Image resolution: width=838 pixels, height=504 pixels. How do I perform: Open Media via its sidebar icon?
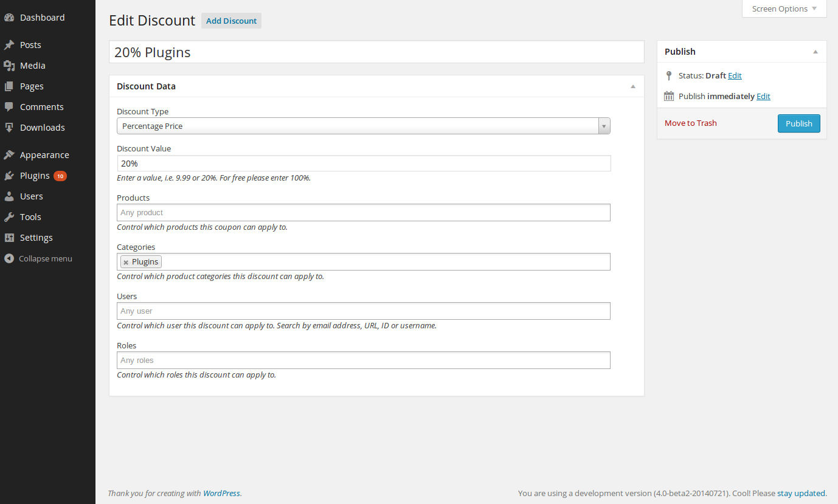click(9, 66)
